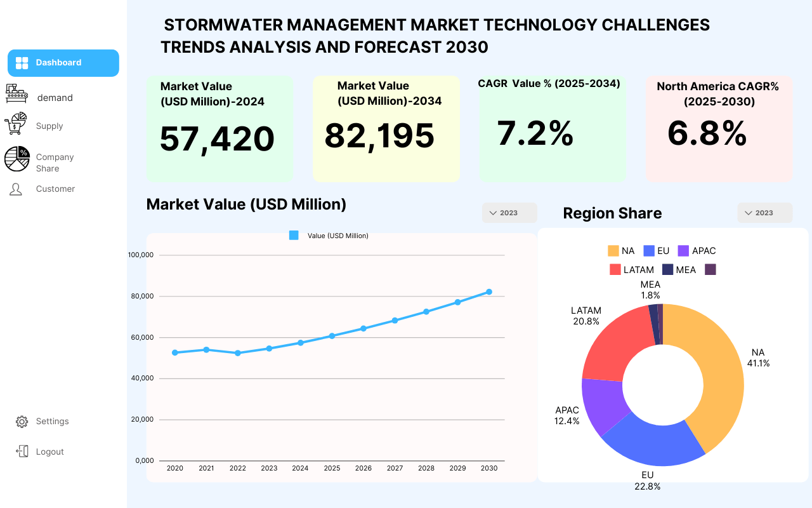Click the Market Value 2024 card 57,420
Image resolution: width=812 pixels, height=508 pixels.
click(220, 129)
